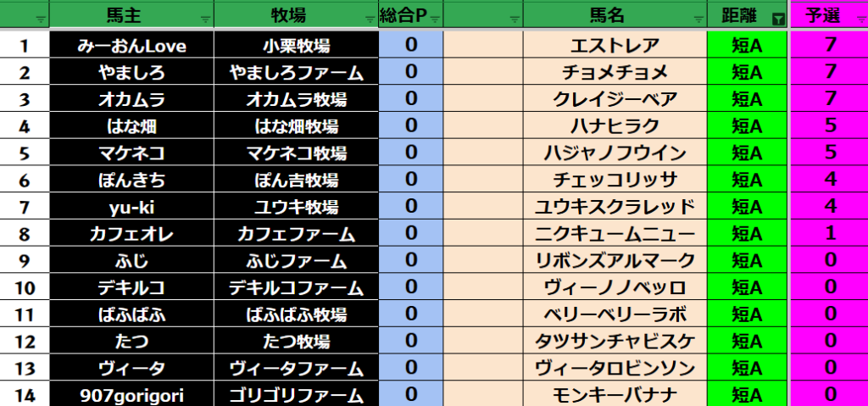Open the 牧場 column filter dropdown
The image size is (868, 406).
(x=370, y=18)
